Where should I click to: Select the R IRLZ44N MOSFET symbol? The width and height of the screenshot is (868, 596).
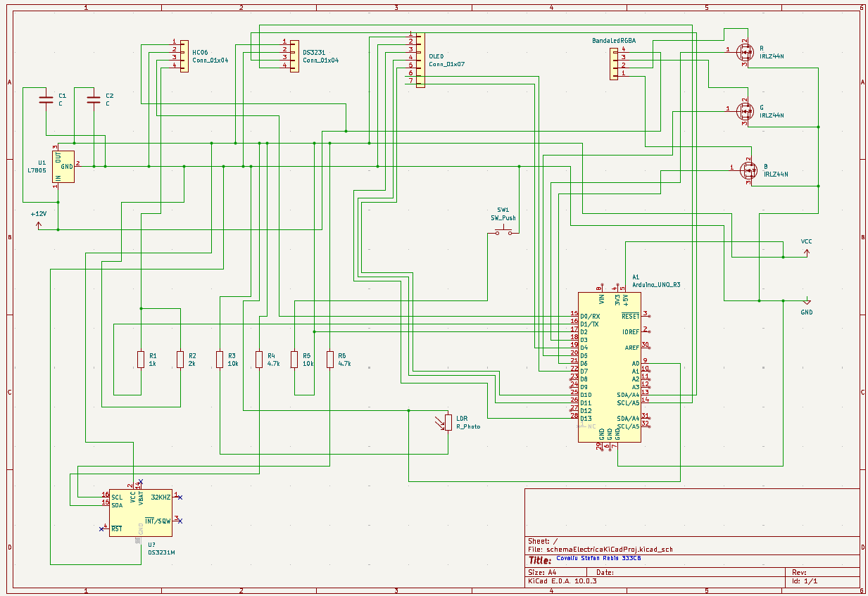click(x=743, y=51)
